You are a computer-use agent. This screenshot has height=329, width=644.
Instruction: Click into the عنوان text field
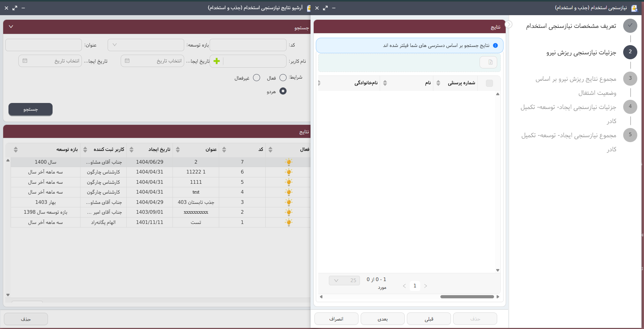(43, 45)
